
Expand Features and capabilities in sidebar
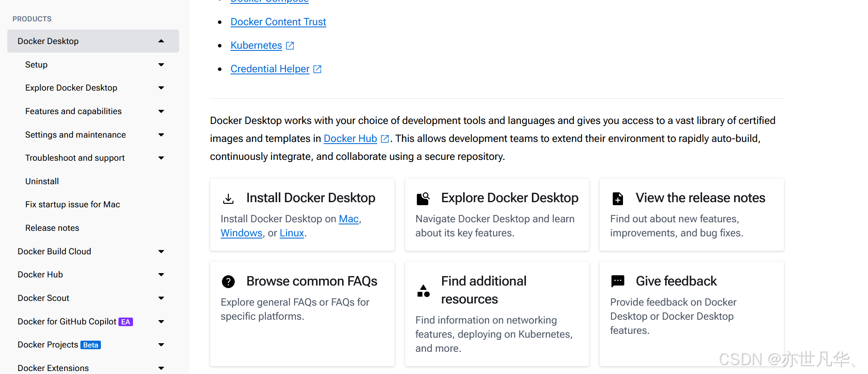(x=161, y=111)
